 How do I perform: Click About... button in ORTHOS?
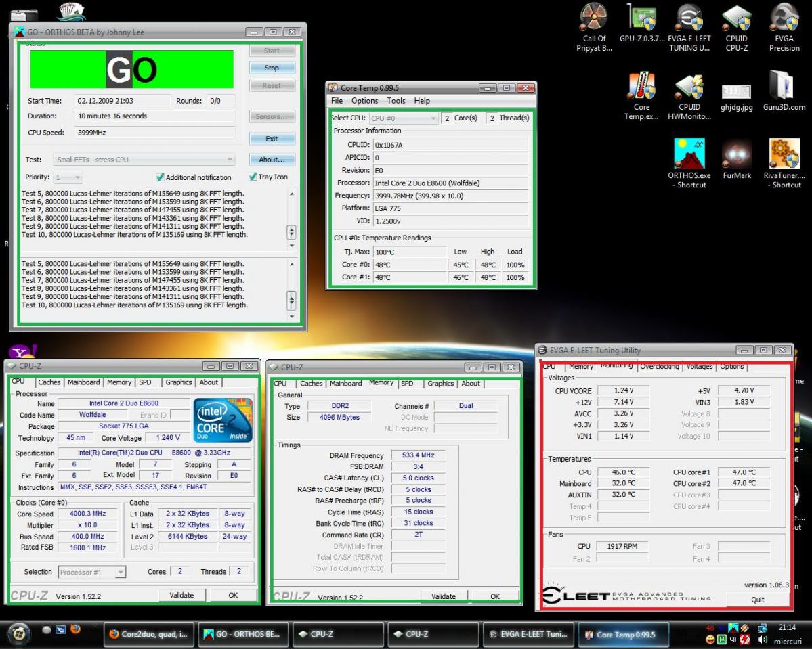pyautogui.click(x=272, y=160)
